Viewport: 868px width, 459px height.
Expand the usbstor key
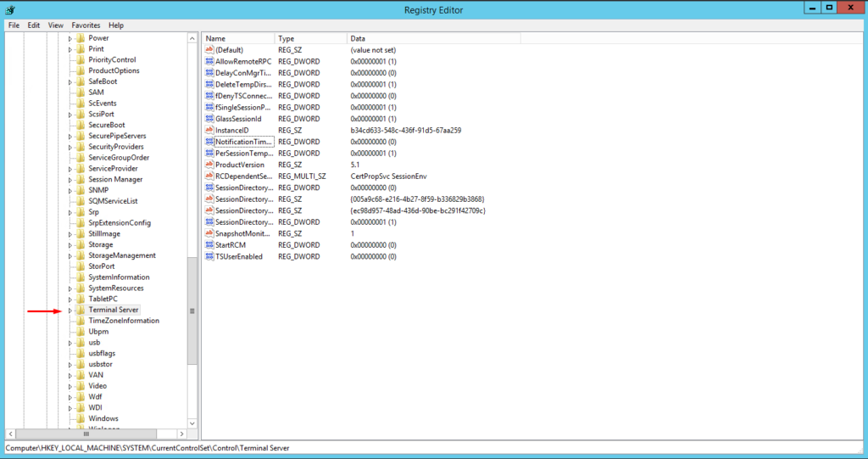[x=70, y=365]
